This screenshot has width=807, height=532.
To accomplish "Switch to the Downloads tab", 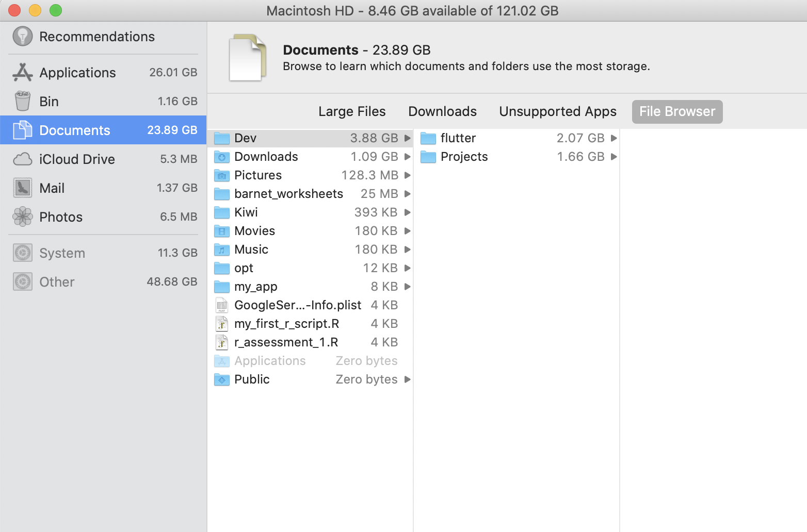I will (442, 111).
